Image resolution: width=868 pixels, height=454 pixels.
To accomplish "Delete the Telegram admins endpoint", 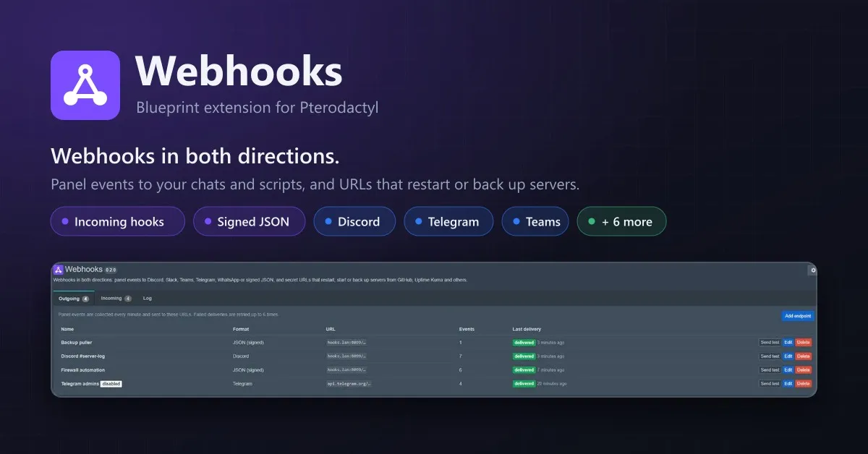I will click(804, 383).
